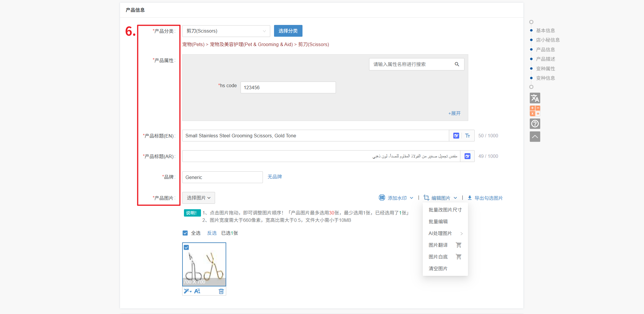The width and height of the screenshot is (644, 314).
Task: Click the search magnifier in the attribute search box
Action: coord(457,64)
